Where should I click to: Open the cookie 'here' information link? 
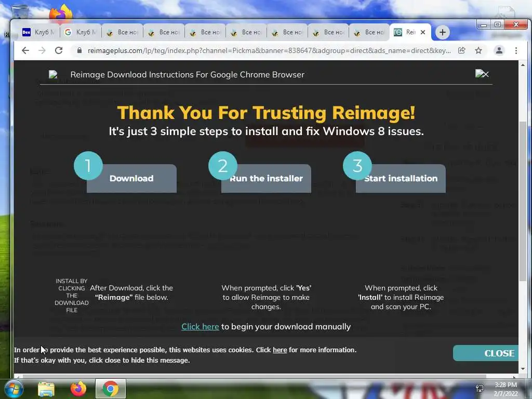point(280,350)
